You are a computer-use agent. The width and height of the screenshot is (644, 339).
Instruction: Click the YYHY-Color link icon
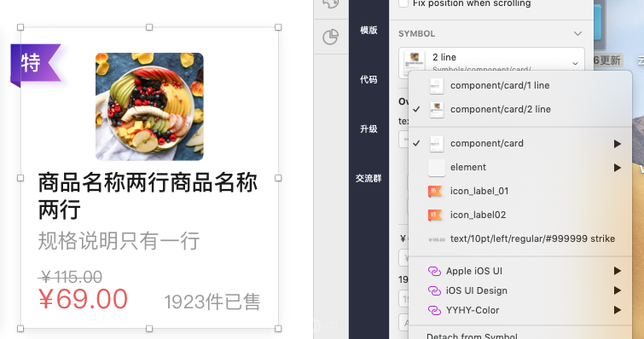[x=434, y=310]
